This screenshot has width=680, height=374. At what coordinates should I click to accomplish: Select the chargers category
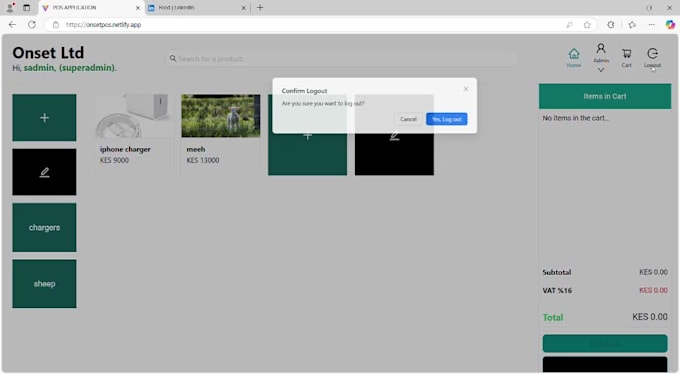pyautogui.click(x=44, y=227)
